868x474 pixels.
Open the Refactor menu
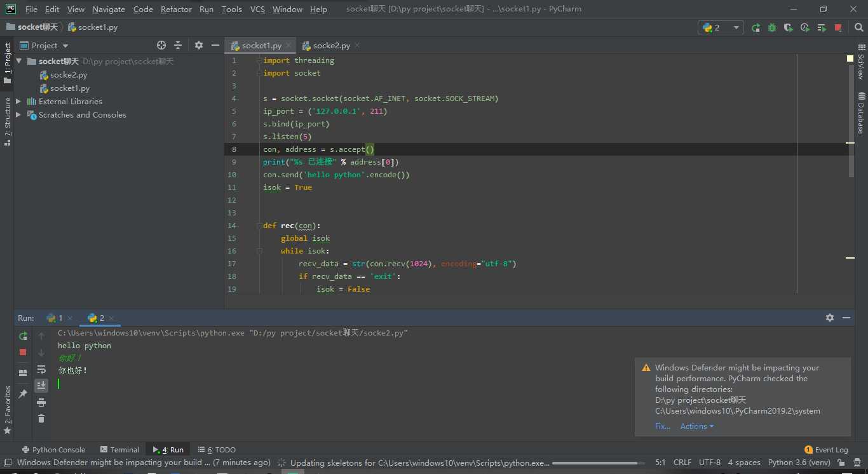coord(176,9)
